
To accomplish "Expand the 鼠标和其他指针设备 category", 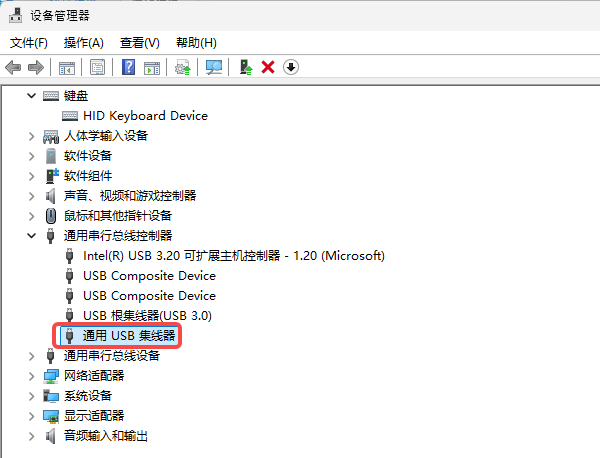I will (31, 216).
